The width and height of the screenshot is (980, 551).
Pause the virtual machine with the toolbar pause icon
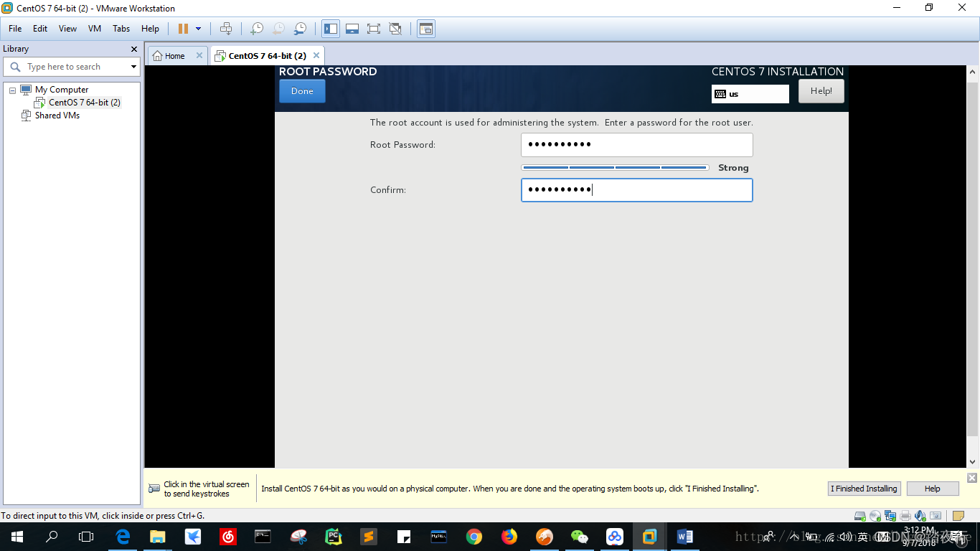coord(183,29)
